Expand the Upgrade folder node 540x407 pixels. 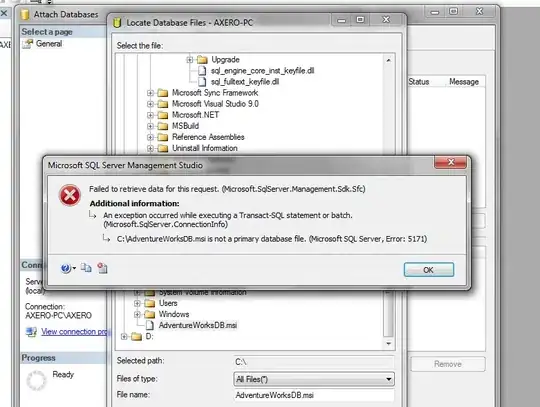[x=189, y=60]
